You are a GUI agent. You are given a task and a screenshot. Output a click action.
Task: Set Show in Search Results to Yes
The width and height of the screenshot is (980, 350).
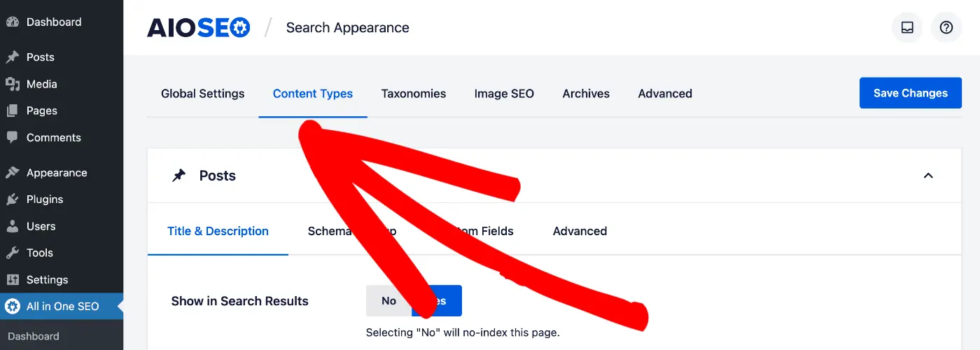click(437, 301)
